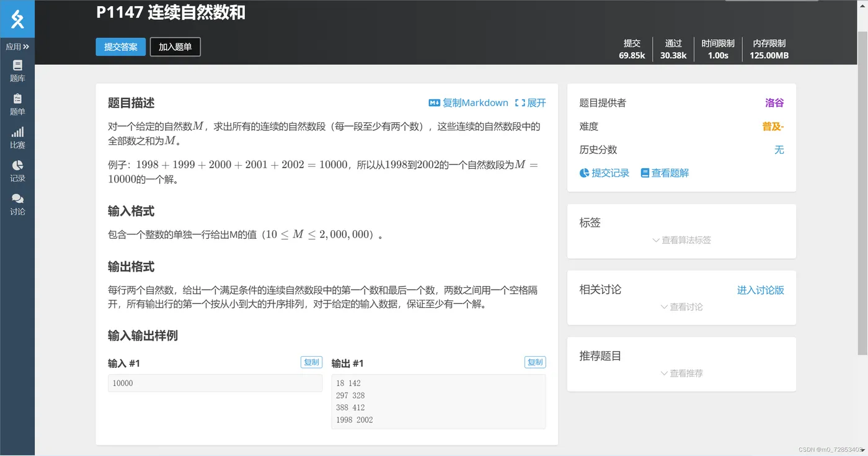Click the 内存限制 125.00MB statistic
868x456 pixels.
click(x=769, y=49)
